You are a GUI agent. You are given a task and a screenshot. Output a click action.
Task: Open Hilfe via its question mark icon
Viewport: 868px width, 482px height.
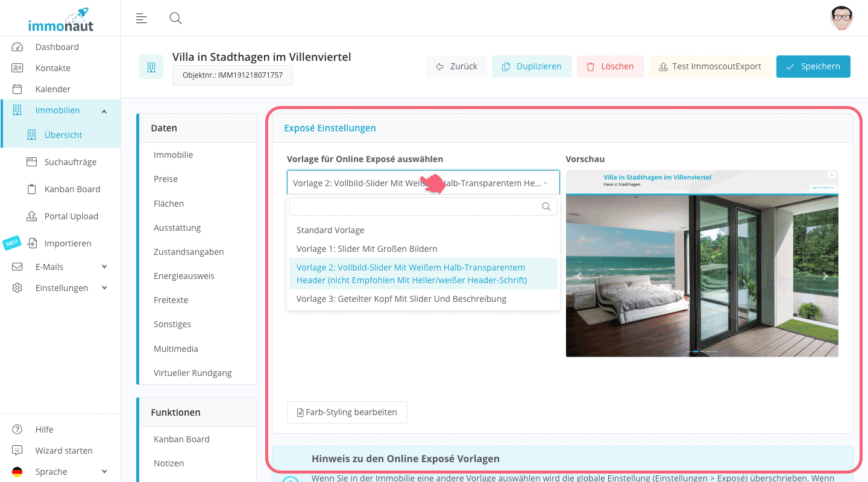tap(17, 429)
